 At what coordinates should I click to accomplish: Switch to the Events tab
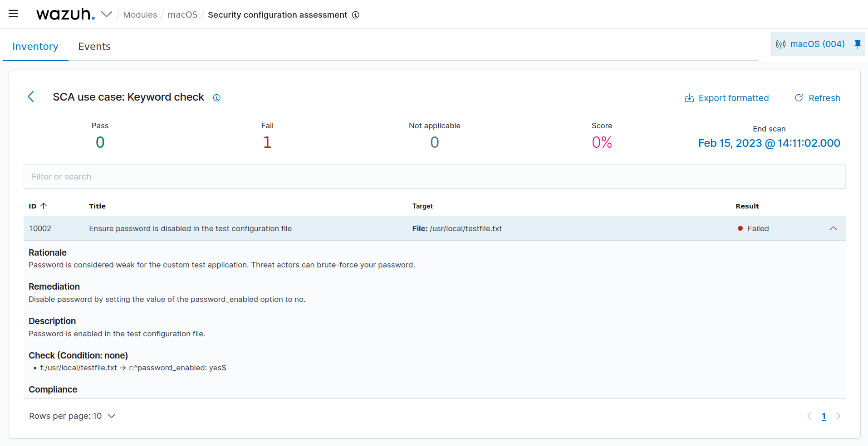coord(94,46)
